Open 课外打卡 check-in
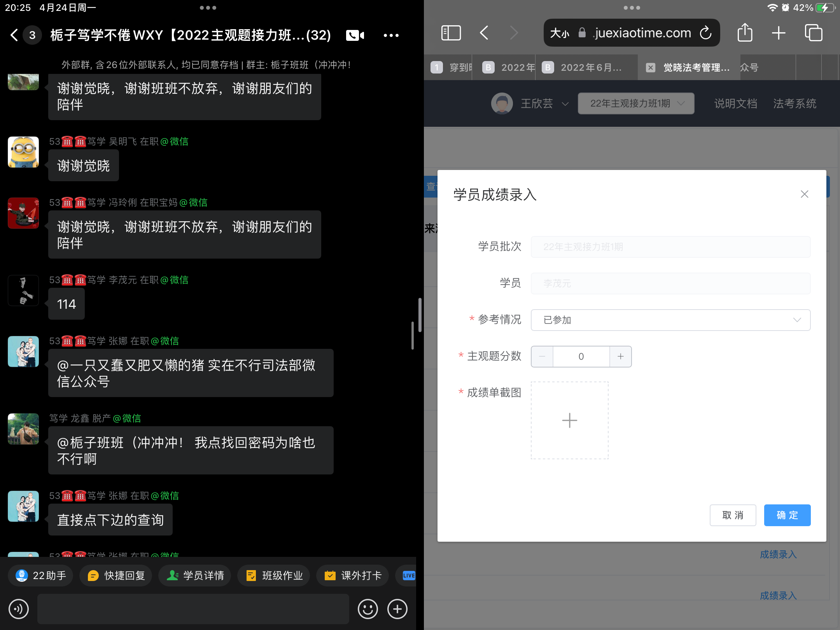840x630 pixels. click(353, 575)
